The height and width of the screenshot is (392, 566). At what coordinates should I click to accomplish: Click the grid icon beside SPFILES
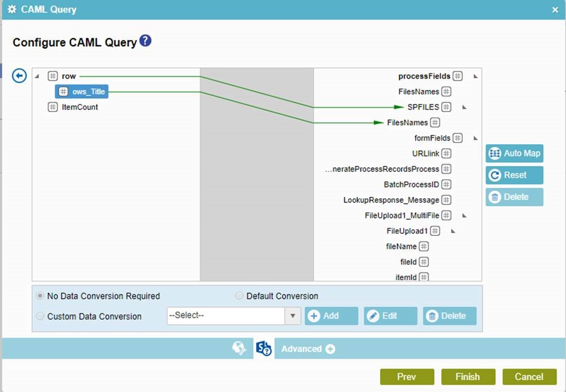pyautogui.click(x=447, y=107)
